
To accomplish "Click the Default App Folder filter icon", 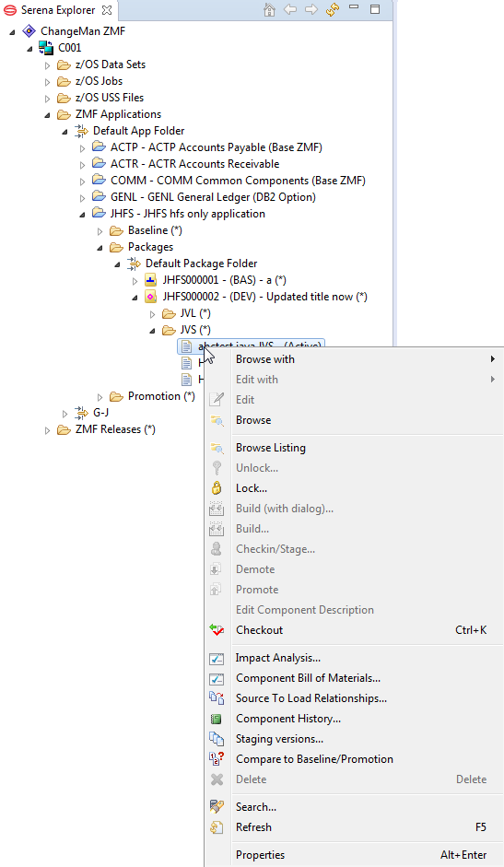I will pos(81,131).
